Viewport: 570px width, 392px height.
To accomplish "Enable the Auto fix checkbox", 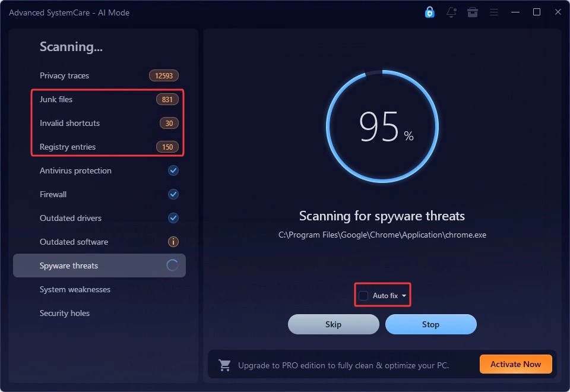I will click(363, 295).
